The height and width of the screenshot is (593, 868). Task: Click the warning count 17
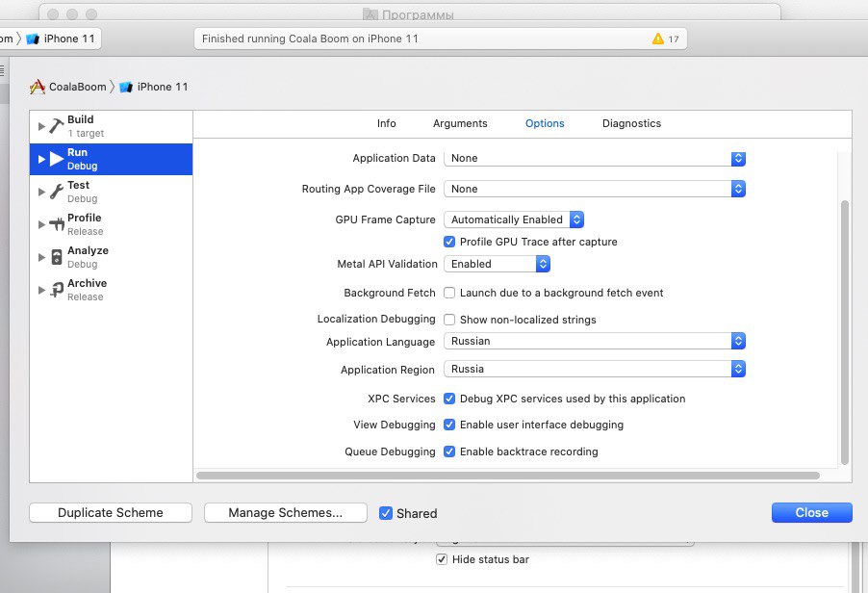point(674,39)
